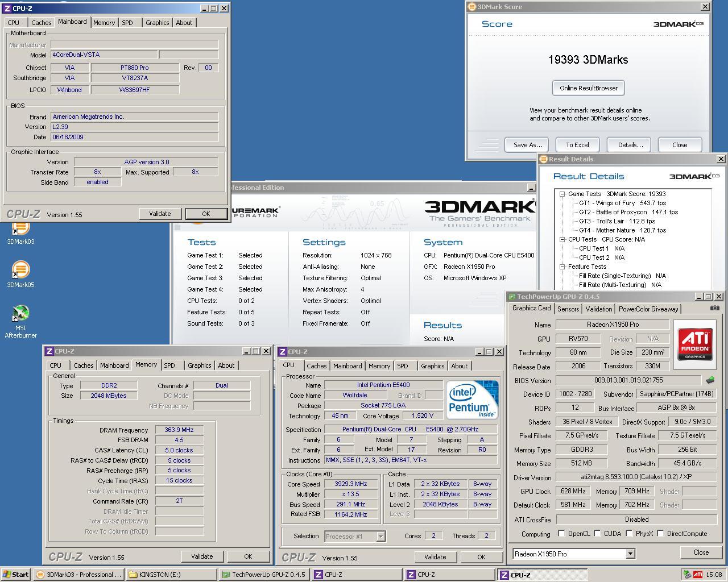
Task: Collapse the CPU Tests tree node
Action: point(562,239)
